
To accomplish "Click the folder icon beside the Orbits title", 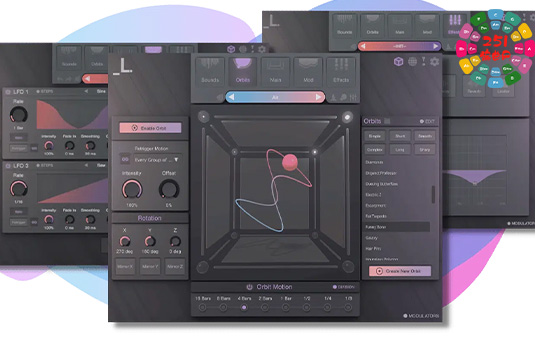I will 387,121.
